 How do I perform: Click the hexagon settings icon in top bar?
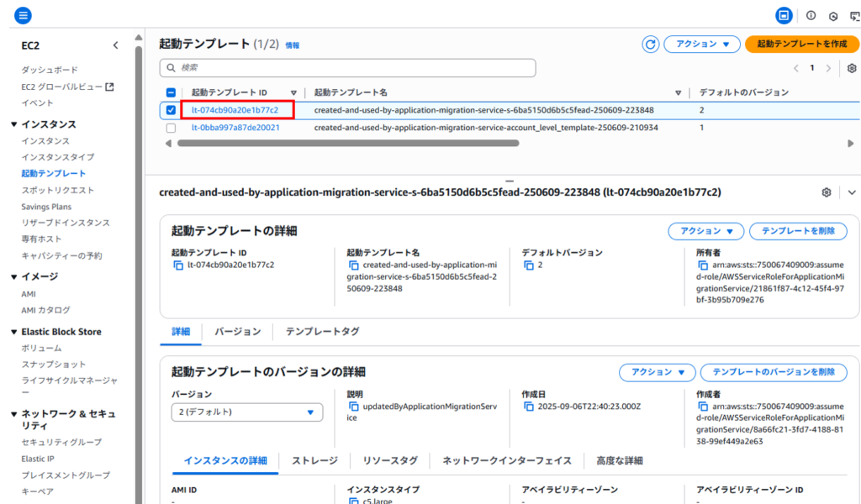coord(833,16)
